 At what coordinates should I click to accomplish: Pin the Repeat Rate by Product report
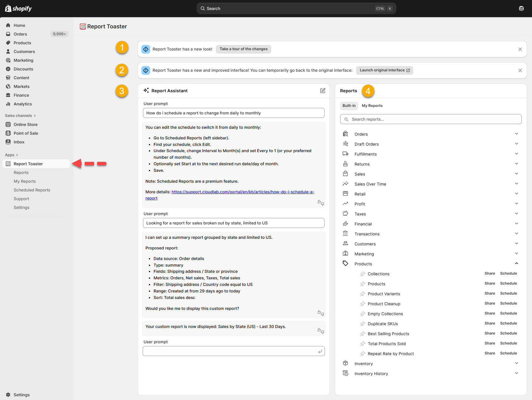(363, 354)
